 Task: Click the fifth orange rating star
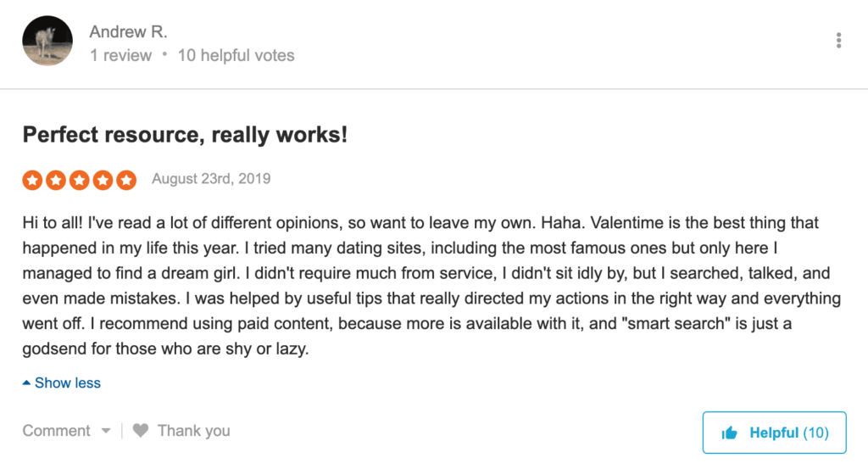click(126, 180)
